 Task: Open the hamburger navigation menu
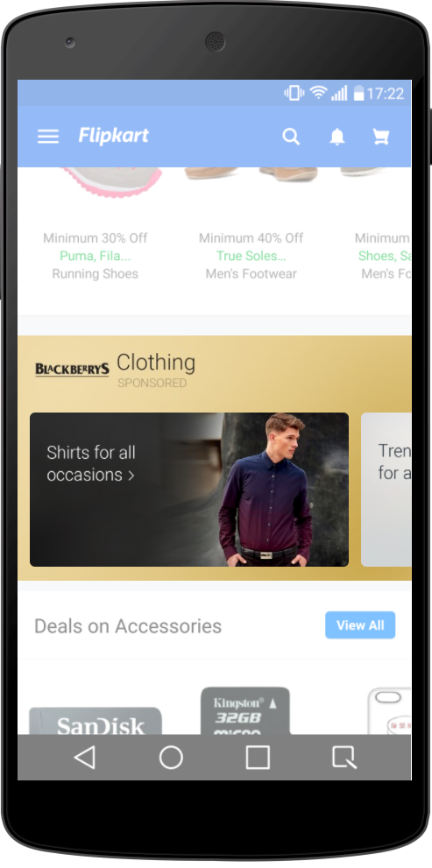pos(48,136)
